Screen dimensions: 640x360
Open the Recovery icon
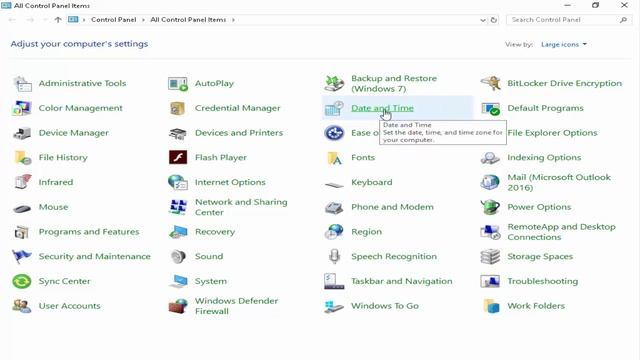178,232
